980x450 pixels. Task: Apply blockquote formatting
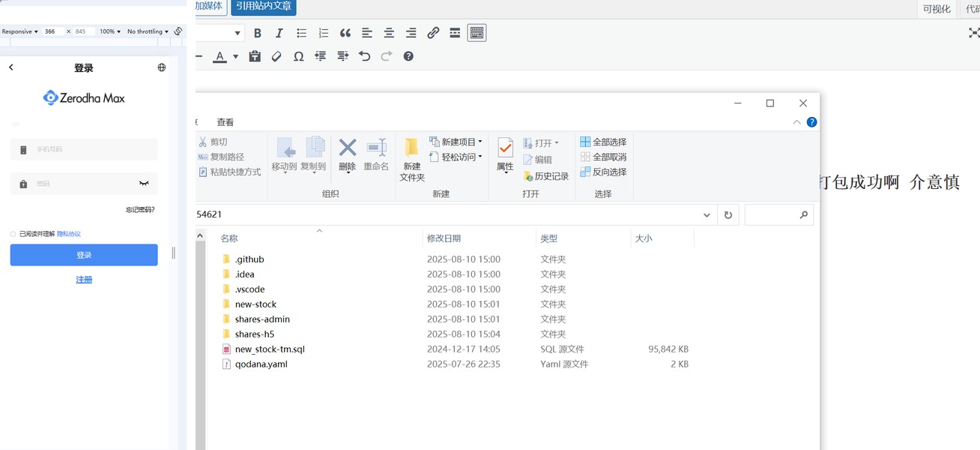(345, 33)
